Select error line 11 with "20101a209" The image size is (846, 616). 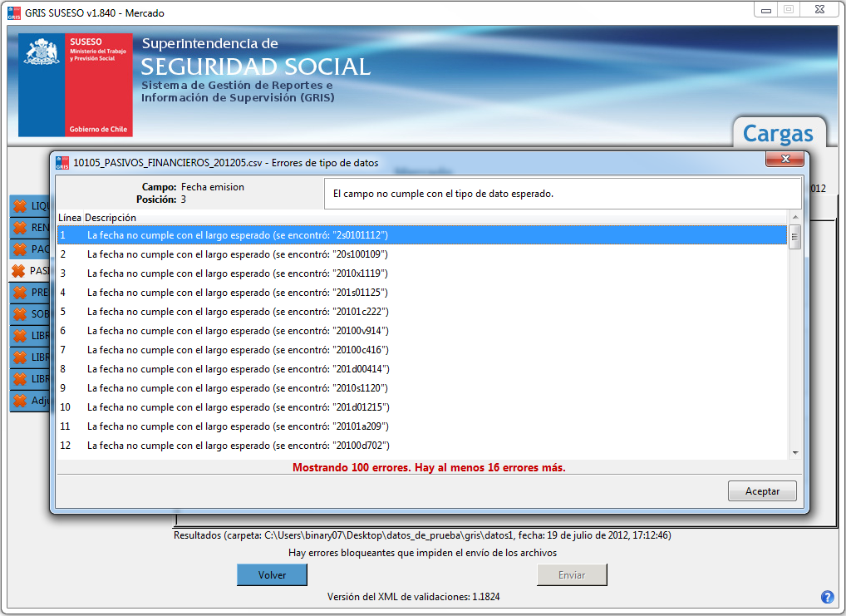[x=422, y=426]
